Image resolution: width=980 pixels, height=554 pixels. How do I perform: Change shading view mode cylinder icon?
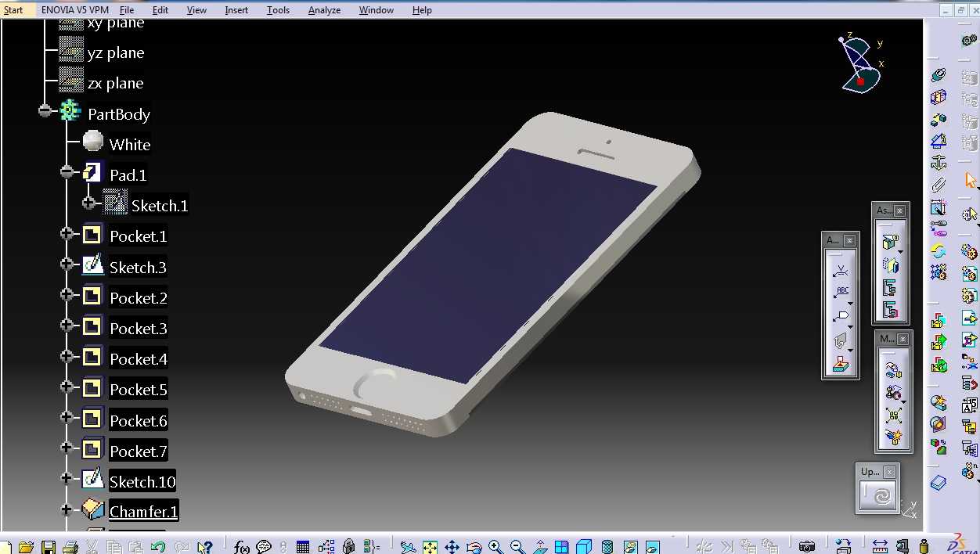607,547
